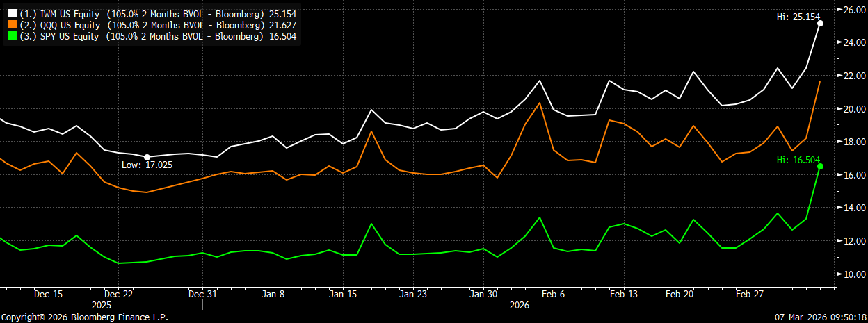
Task: Click the 10.00 y-axis value
Action: [853, 274]
